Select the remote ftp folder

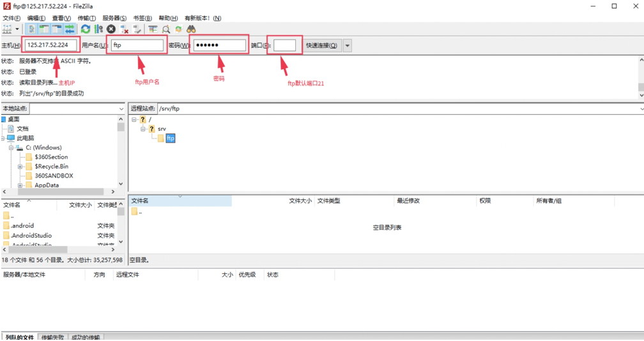pos(171,139)
